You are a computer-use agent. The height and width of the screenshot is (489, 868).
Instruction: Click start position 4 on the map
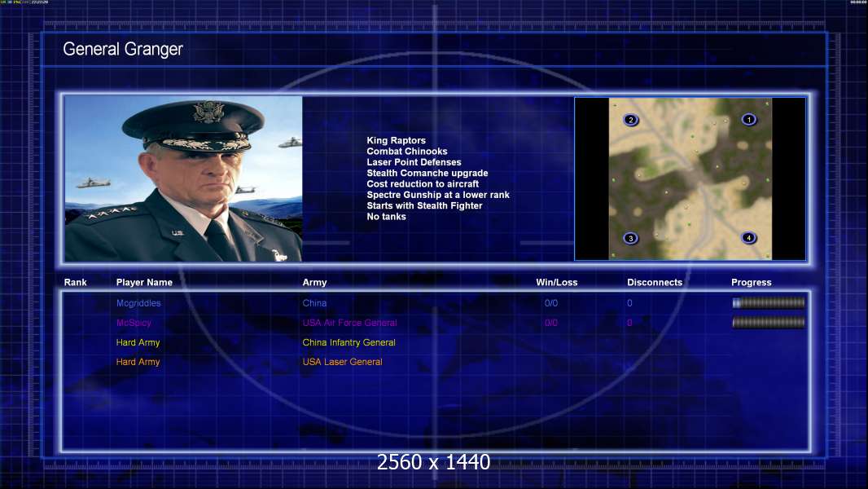748,238
